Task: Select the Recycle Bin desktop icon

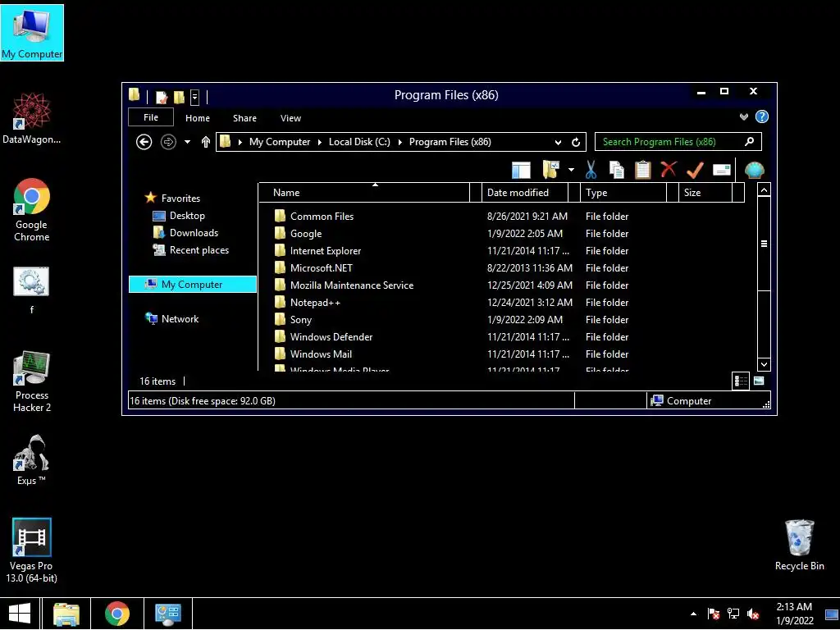Action: pos(799,546)
